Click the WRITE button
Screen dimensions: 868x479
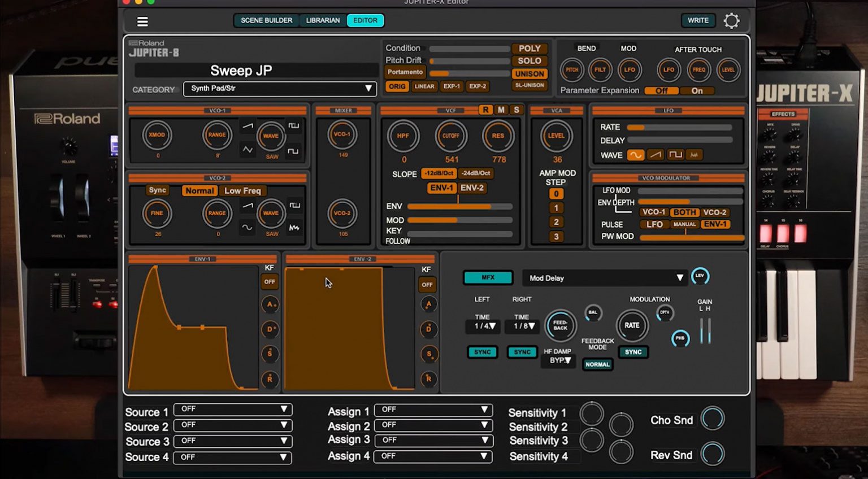(698, 20)
